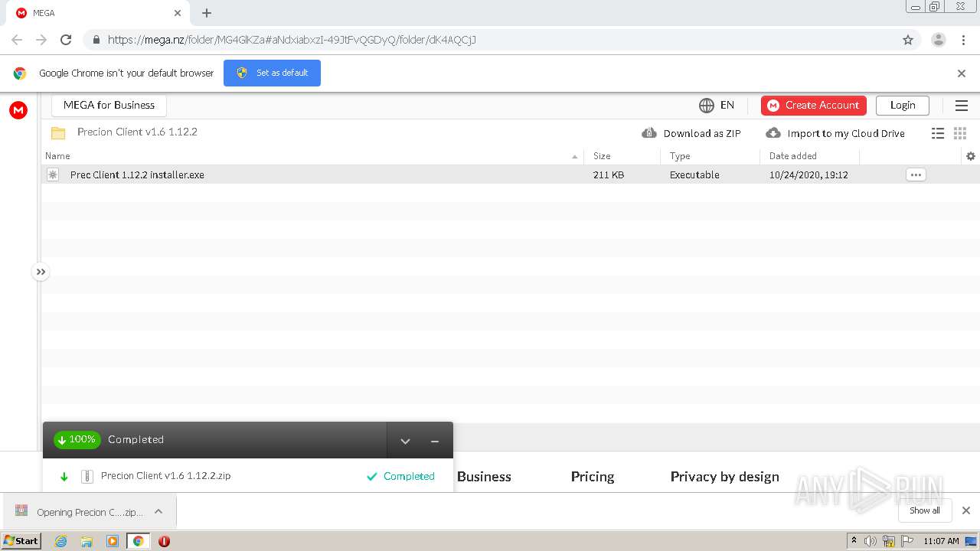Click the Login button
Image resolution: width=980 pixels, height=551 pixels.
[903, 105]
